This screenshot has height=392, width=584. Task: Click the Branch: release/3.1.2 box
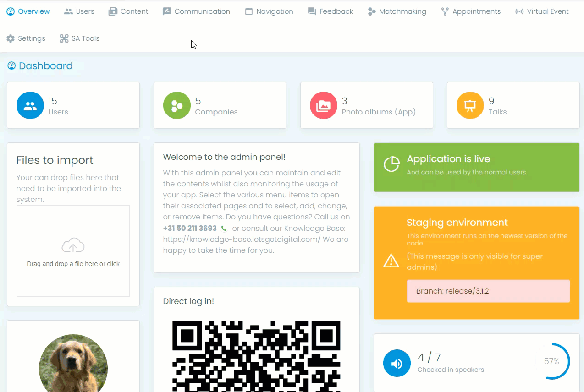(x=489, y=291)
